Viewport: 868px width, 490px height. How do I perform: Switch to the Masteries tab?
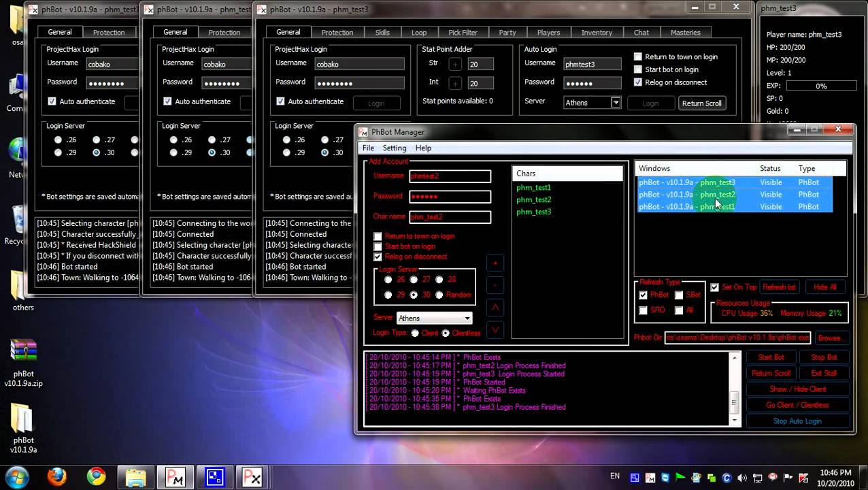685,32
